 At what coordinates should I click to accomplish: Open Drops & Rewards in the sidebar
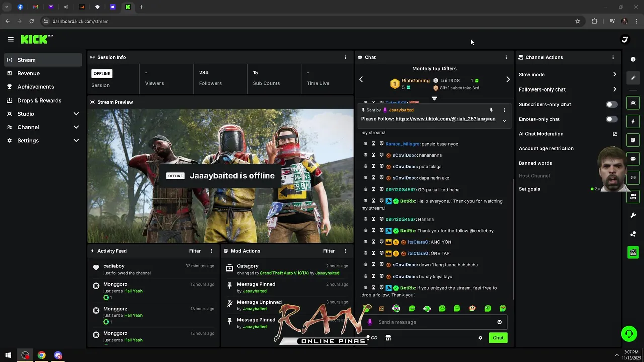pyautogui.click(x=43, y=100)
